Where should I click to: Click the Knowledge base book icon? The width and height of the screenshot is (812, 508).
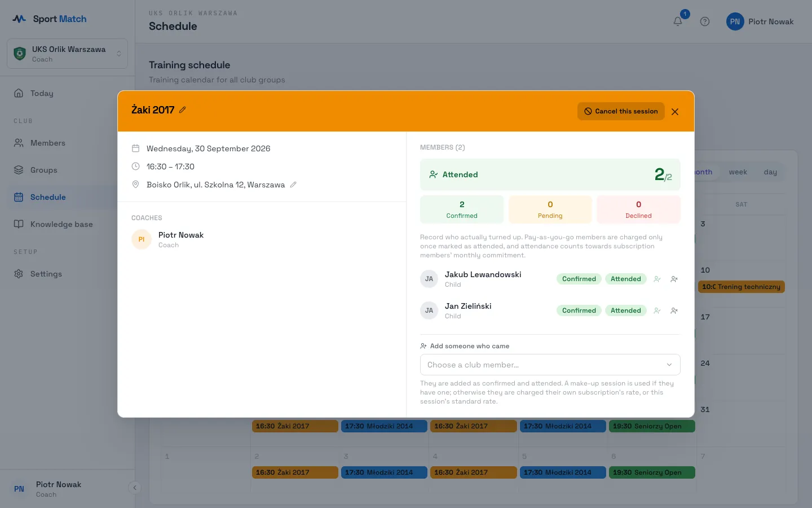click(x=19, y=224)
